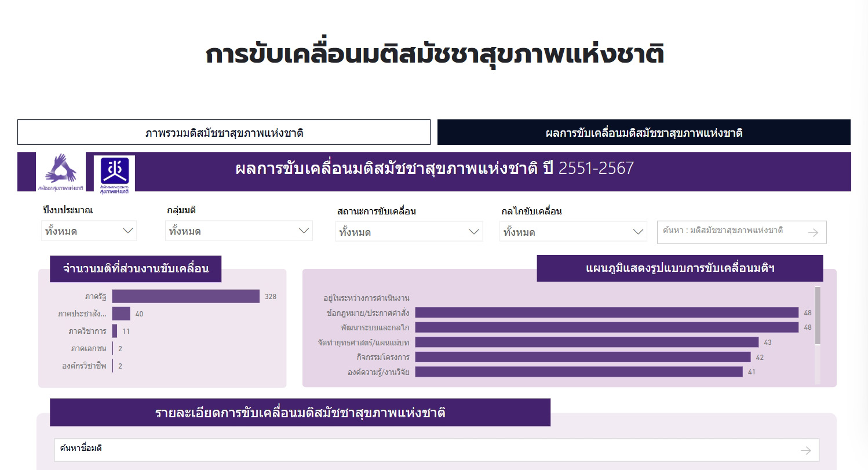Expand the กลไกขับเคลื่อน dropdown
This screenshot has width=868, height=470.
(x=573, y=232)
